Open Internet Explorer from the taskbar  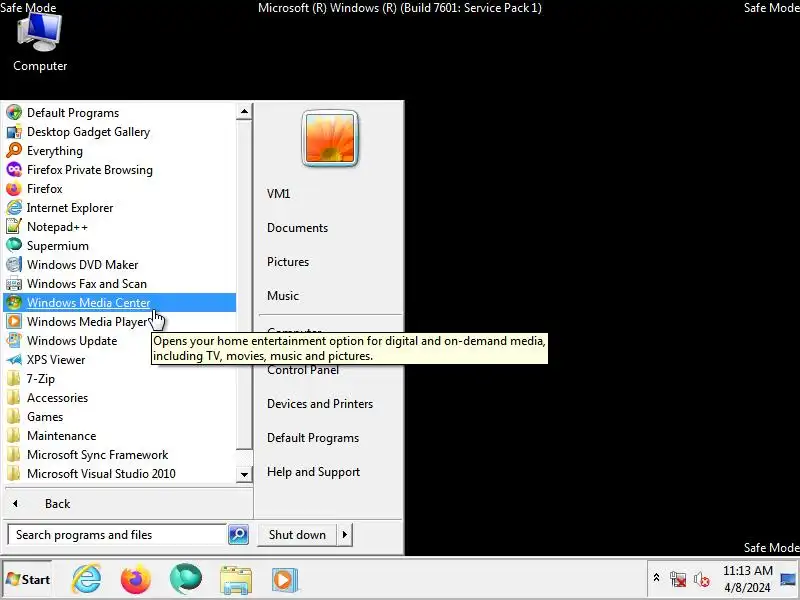(87, 580)
